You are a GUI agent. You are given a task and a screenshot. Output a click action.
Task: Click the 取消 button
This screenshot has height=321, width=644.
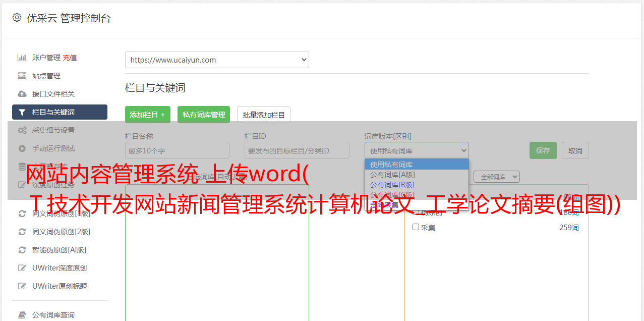coord(575,150)
